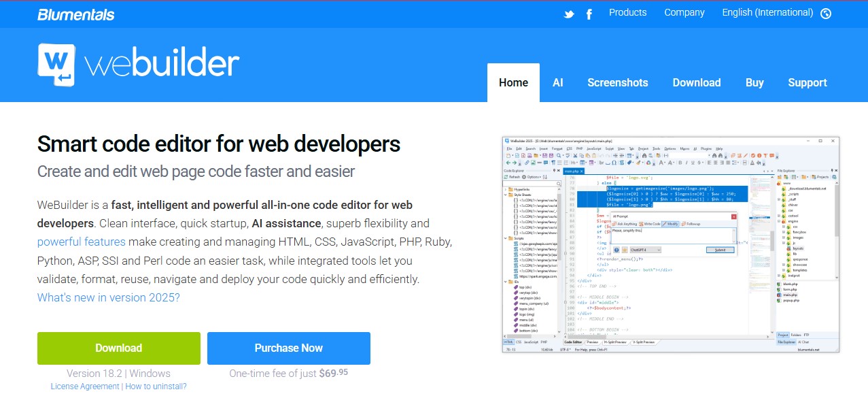Switch to the Home tab
The width and height of the screenshot is (868, 411).
[513, 82]
